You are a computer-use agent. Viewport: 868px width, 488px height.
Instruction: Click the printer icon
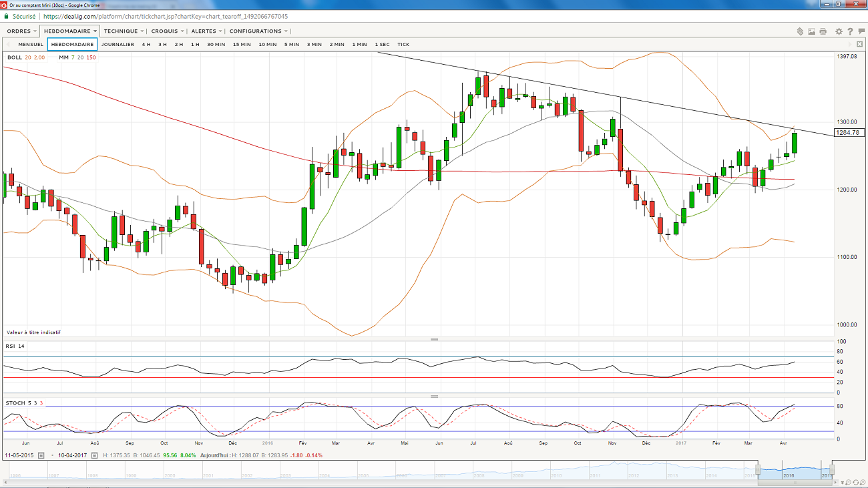click(x=823, y=31)
